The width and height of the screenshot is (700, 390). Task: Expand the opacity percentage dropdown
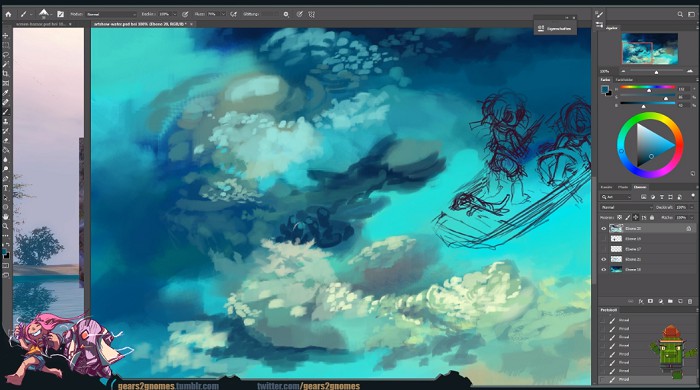coord(175,14)
